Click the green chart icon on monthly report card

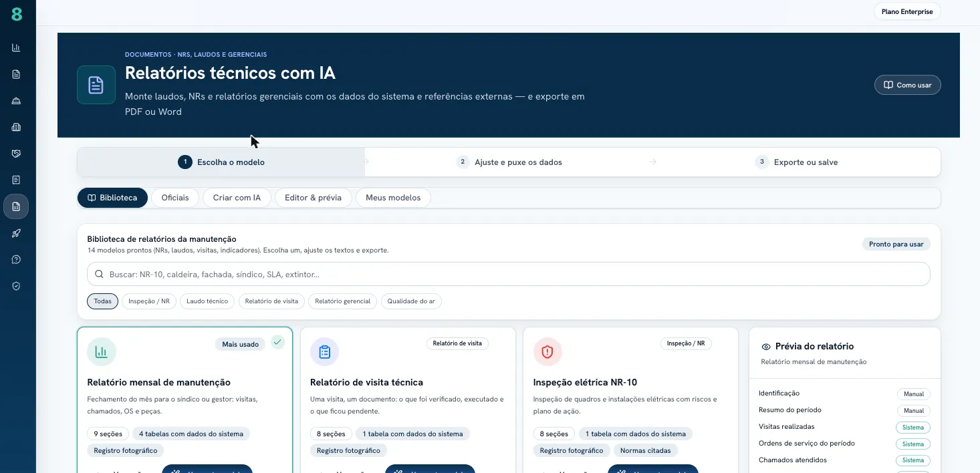tap(102, 351)
